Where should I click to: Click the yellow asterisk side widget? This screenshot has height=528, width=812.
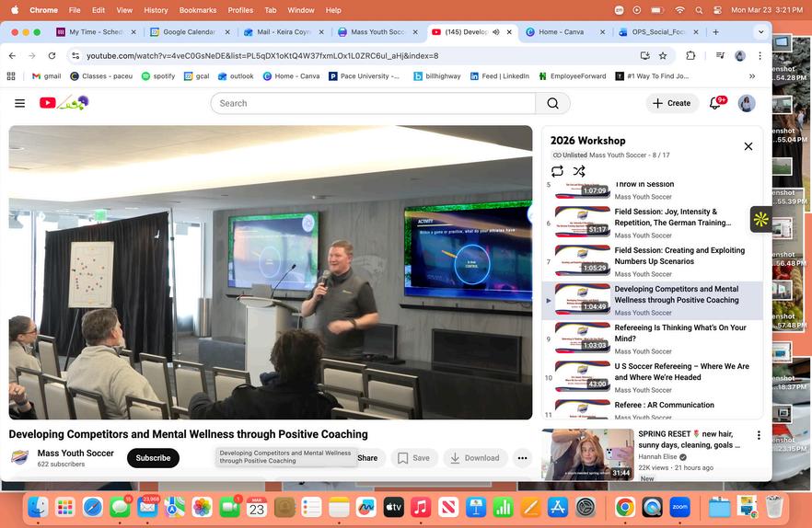tap(760, 220)
